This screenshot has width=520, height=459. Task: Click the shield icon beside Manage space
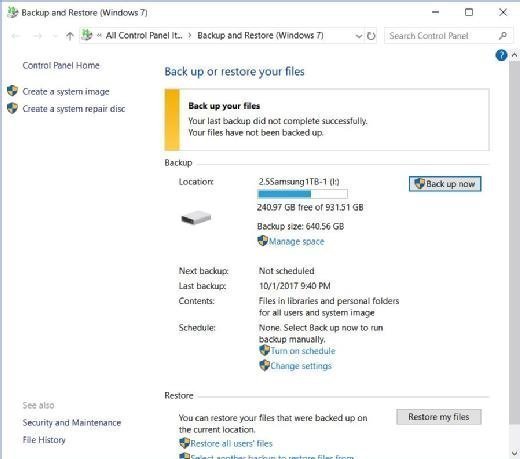(x=263, y=241)
